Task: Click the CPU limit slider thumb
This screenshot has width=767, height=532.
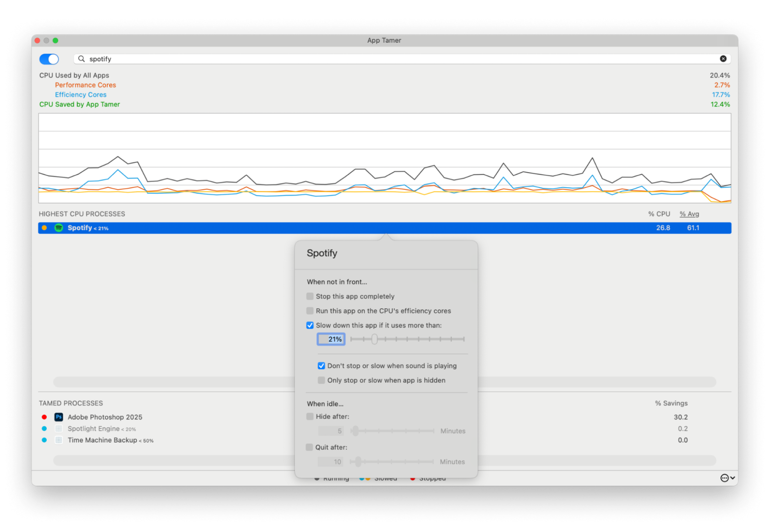Action: pyautogui.click(x=375, y=339)
